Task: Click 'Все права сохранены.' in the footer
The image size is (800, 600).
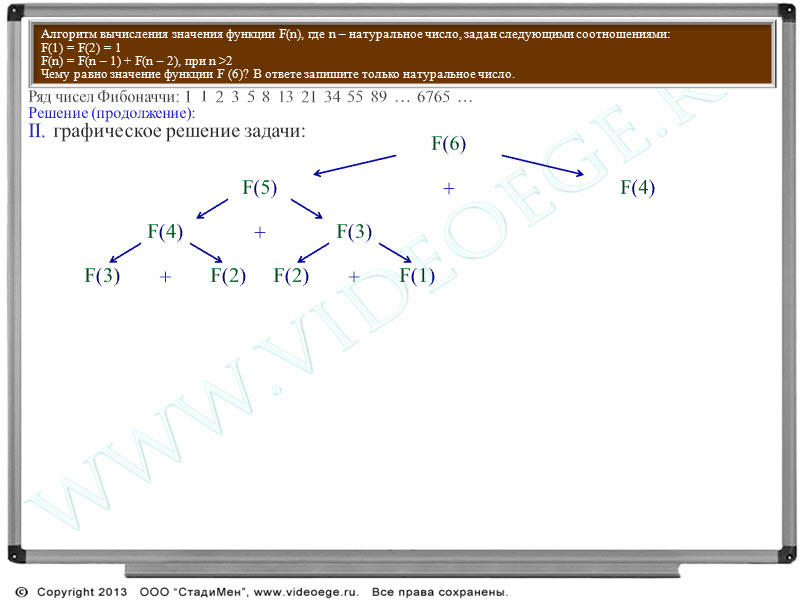Action: click(x=440, y=592)
